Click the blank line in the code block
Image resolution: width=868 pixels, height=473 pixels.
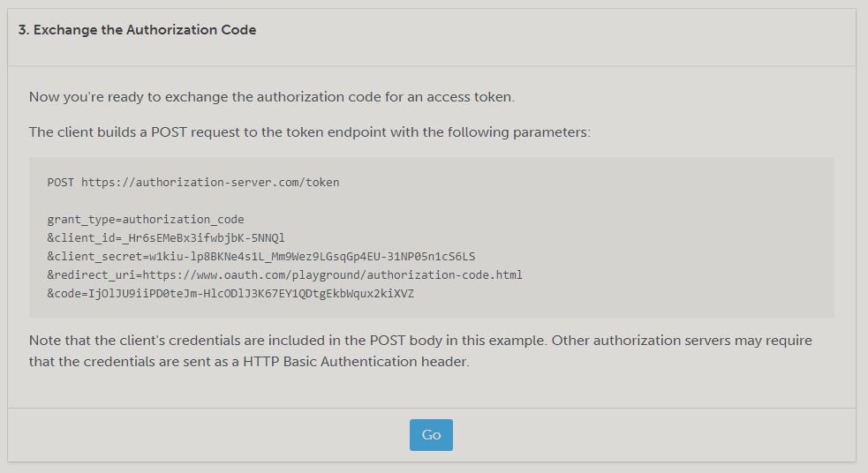[x=265, y=201]
